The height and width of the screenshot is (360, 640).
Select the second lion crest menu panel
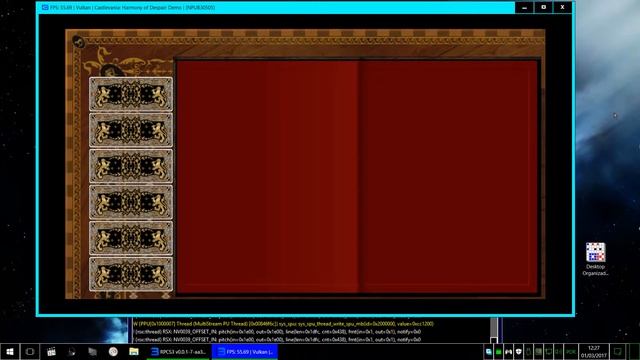point(131,130)
